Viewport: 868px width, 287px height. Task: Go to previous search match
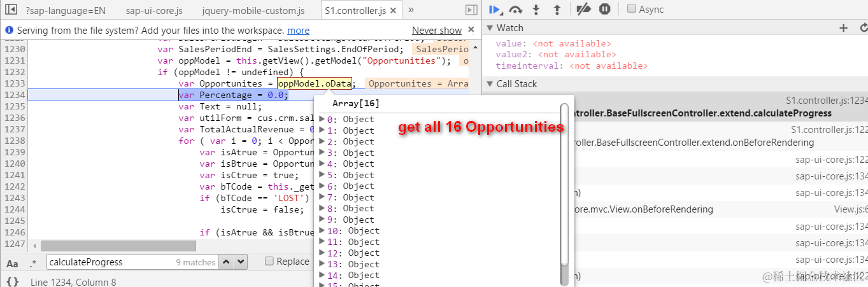tap(227, 262)
